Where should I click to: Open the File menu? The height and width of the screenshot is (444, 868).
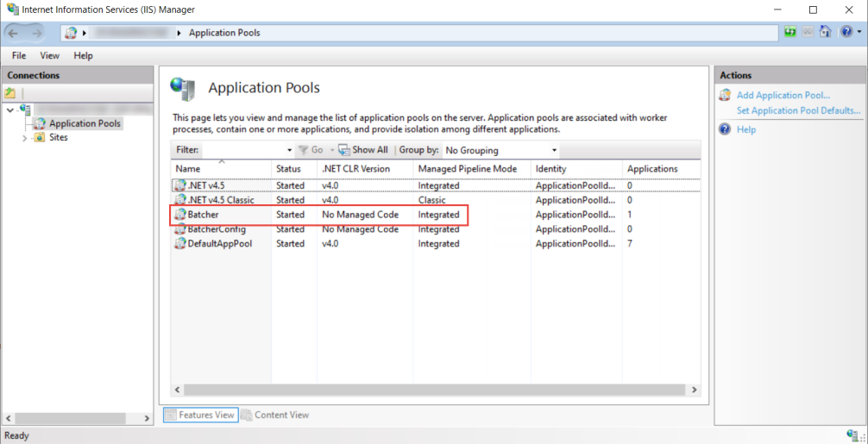(19, 56)
